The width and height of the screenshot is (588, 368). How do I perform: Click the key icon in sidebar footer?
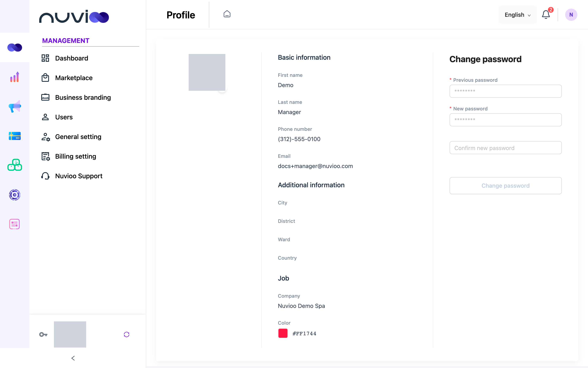[43, 334]
